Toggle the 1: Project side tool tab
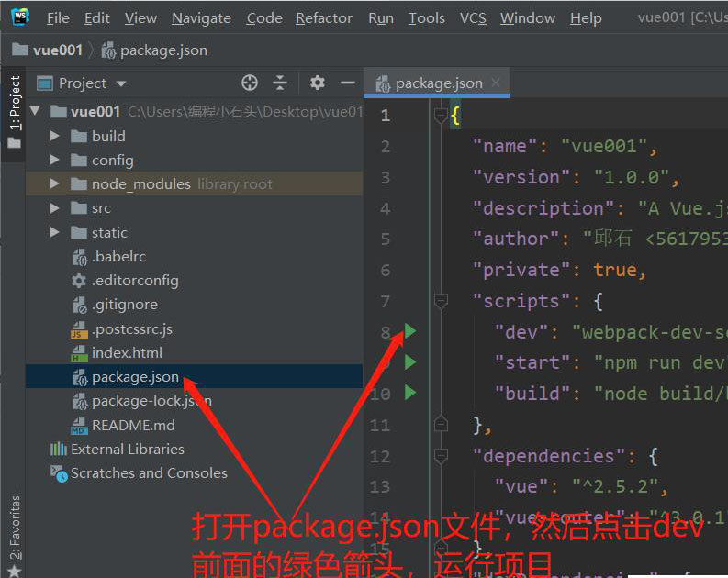 (15, 112)
